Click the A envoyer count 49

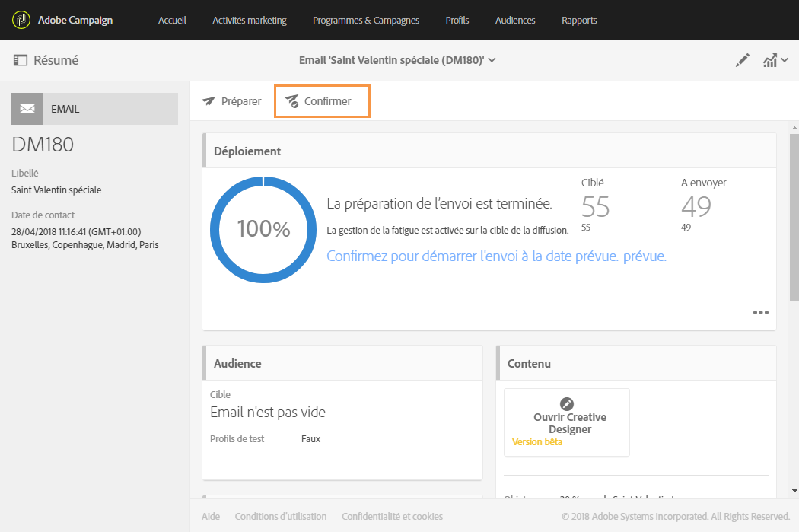coord(696,206)
